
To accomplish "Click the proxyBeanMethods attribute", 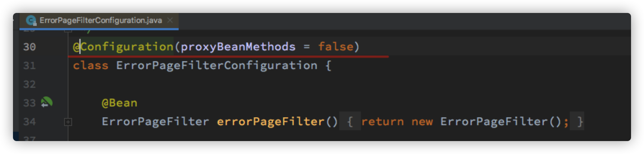I will pyautogui.click(x=238, y=47).
